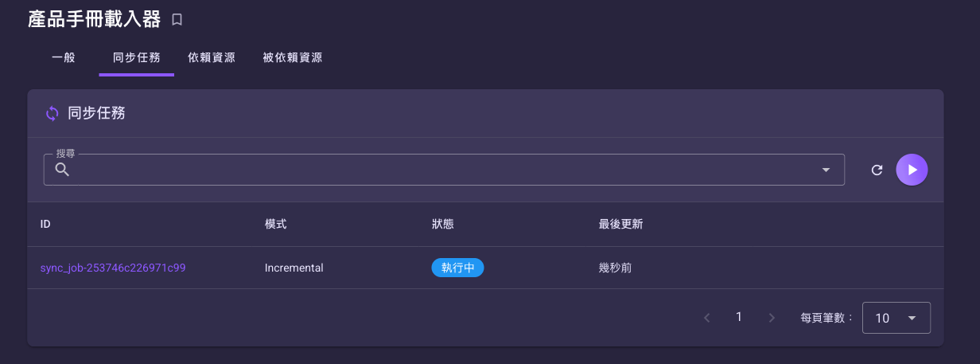Switch to the 被依賴資源 tab
This screenshot has width=980, height=364.
click(x=292, y=57)
